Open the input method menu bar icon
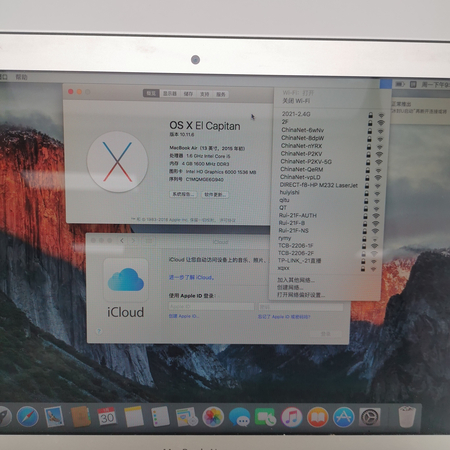 (413, 84)
